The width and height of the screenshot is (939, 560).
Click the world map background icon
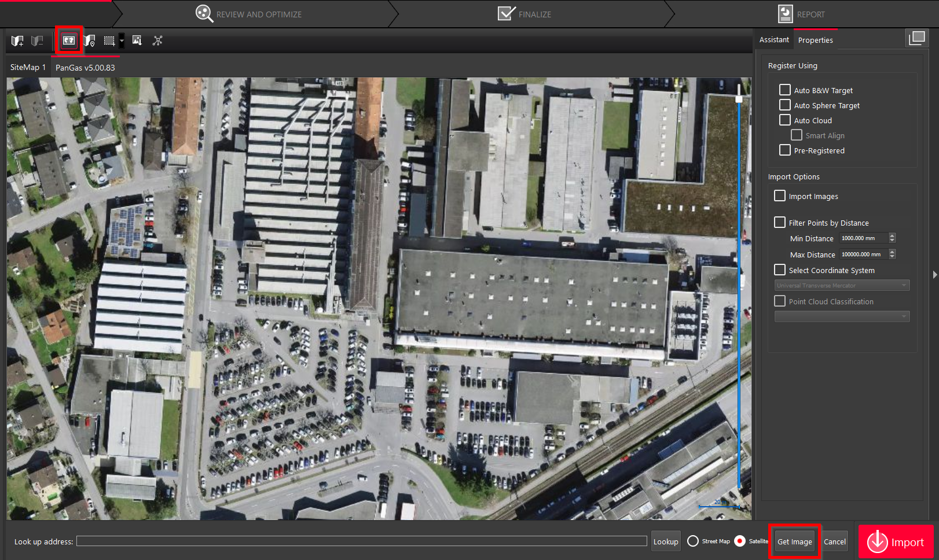pyautogui.click(x=69, y=40)
